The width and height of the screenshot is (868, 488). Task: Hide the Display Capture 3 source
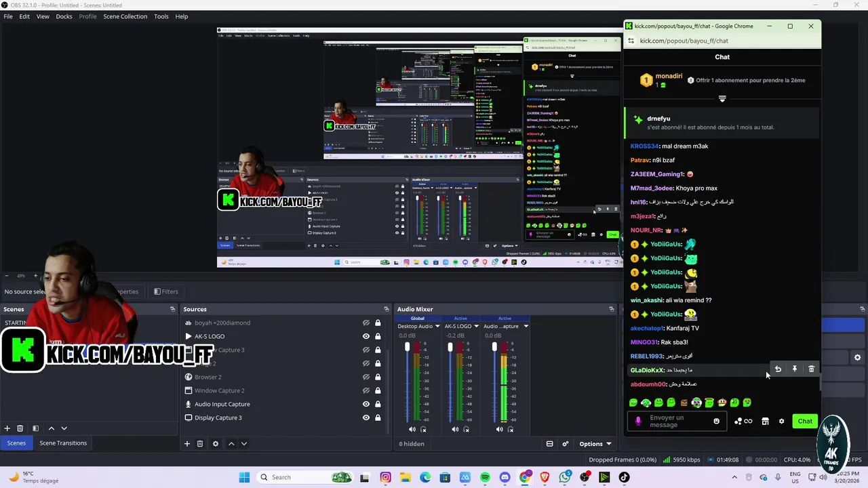pos(366,418)
